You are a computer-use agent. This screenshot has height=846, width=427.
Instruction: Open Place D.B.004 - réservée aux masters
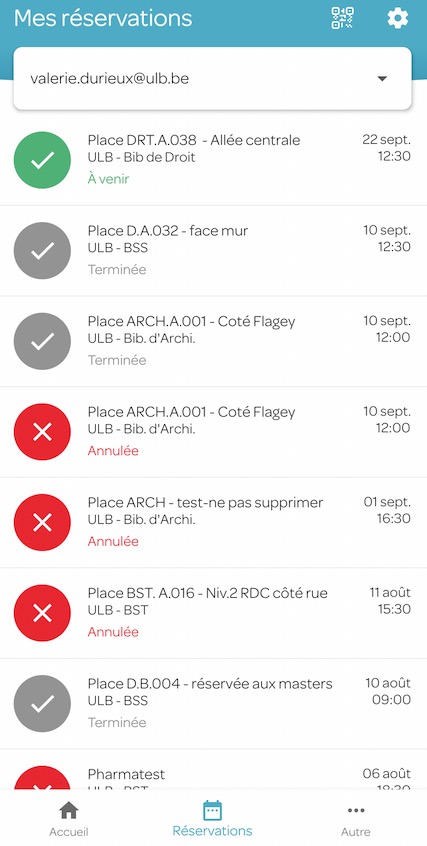click(x=213, y=704)
